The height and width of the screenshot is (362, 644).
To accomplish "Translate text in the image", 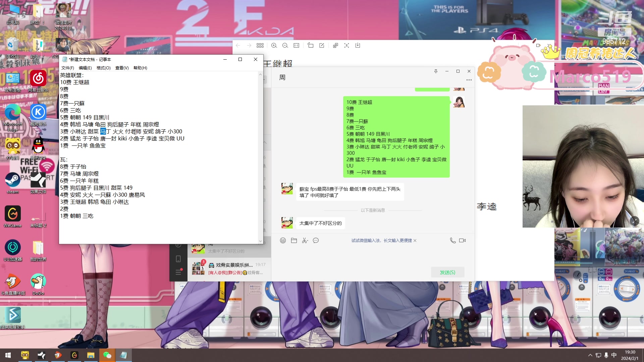I will pos(335,45).
